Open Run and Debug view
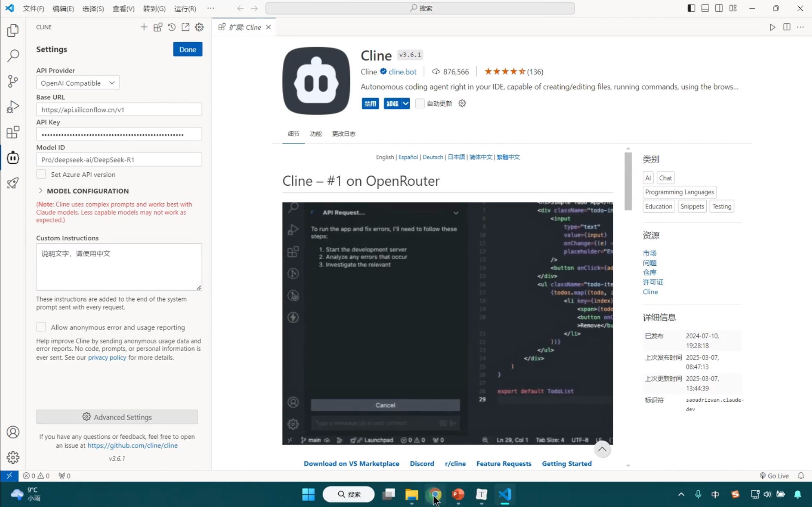This screenshot has height=507, width=812. click(x=13, y=107)
